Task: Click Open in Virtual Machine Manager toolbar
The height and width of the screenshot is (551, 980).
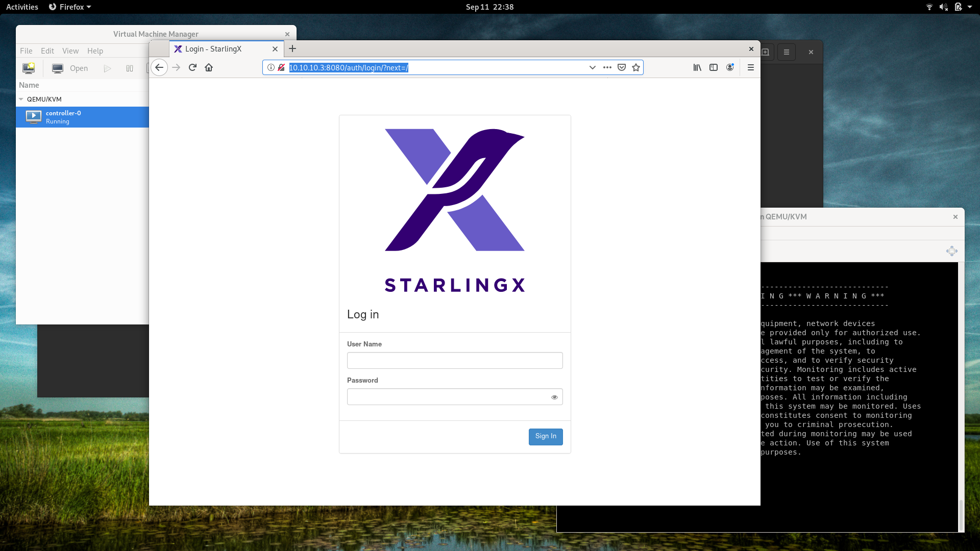Action: (70, 68)
